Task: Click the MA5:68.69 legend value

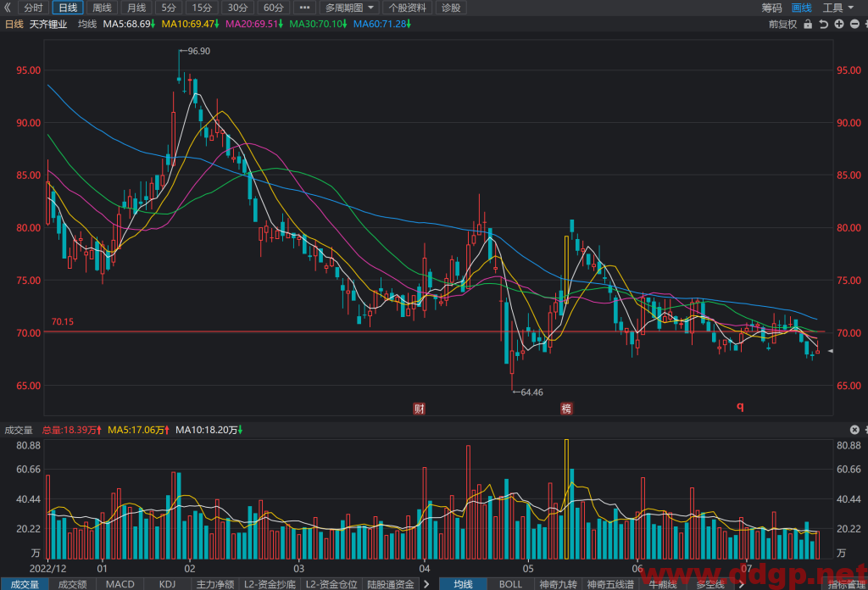Action: point(129,25)
